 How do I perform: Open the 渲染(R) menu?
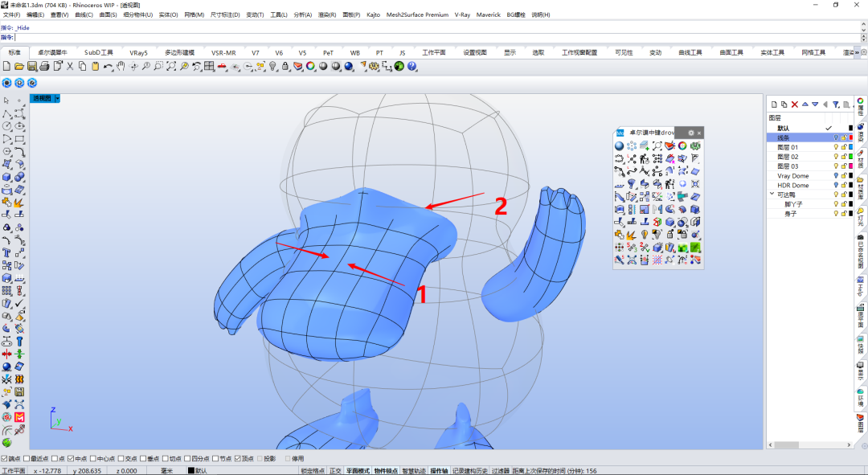(x=326, y=15)
